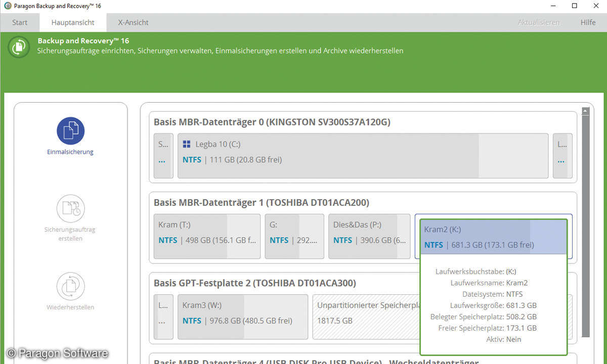Click the Wiederherstellen label

tap(70, 307)
